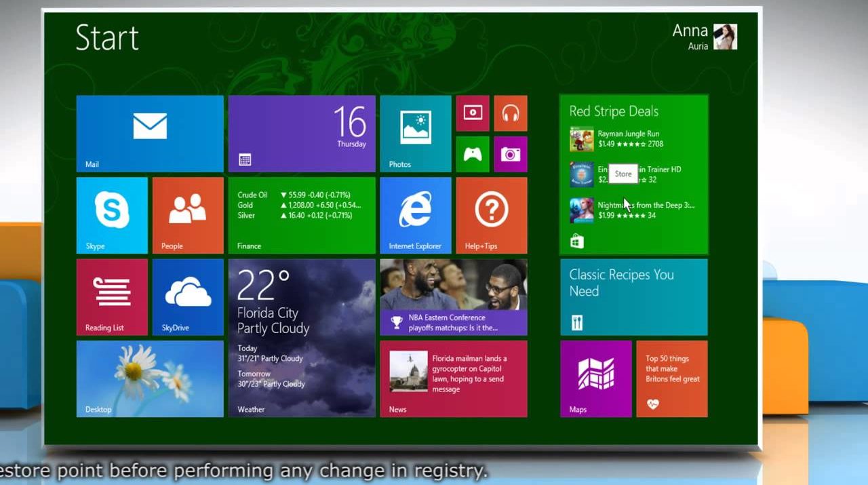Viewport: 868px width, 485px height.
Task: Open the Music headphones tile
Action: [511, 113]
